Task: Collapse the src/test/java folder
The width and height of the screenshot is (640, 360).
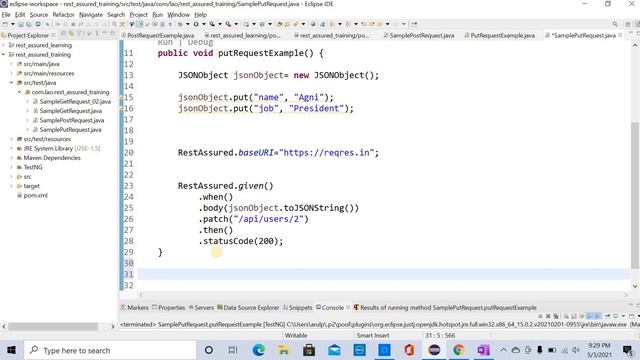Action: pos(11,82)
